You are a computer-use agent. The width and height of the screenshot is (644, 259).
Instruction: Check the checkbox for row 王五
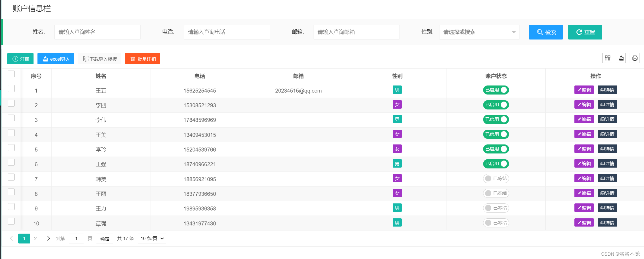pos(11,89)
